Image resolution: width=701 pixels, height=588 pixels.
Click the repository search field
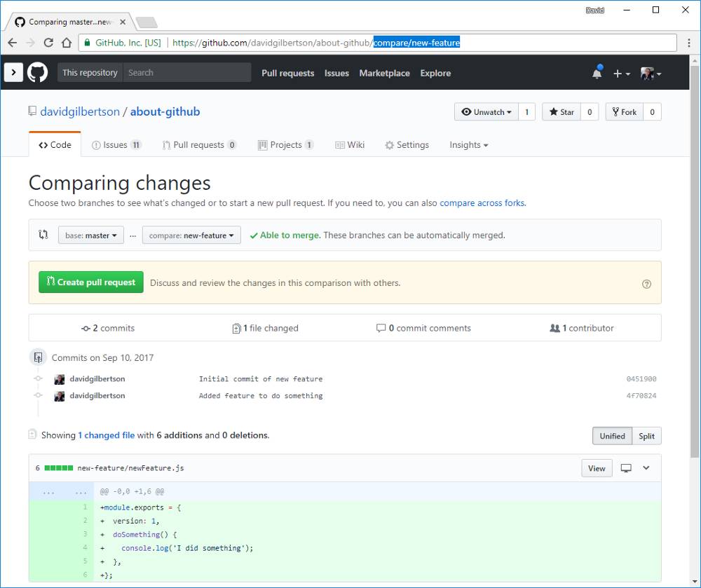pyautogui.click(x=186, y=73)
